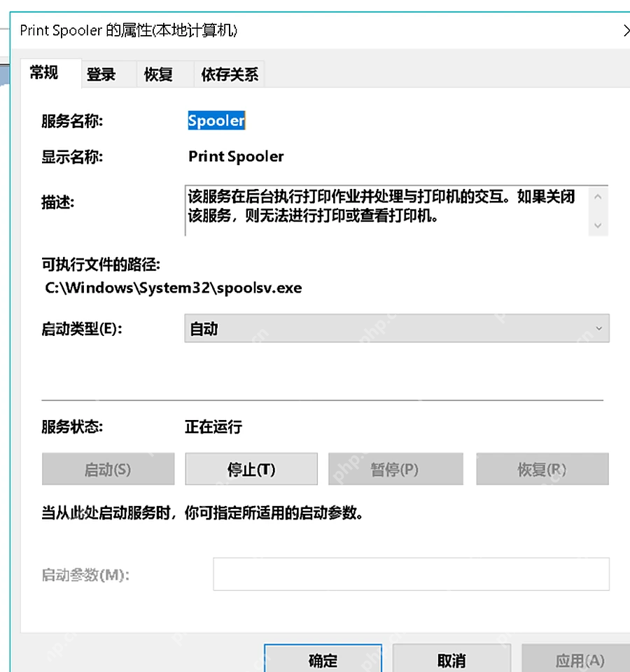Confirm with the 确定 button
The height and width of the screenshot is (672, 630).
point(323,659)
